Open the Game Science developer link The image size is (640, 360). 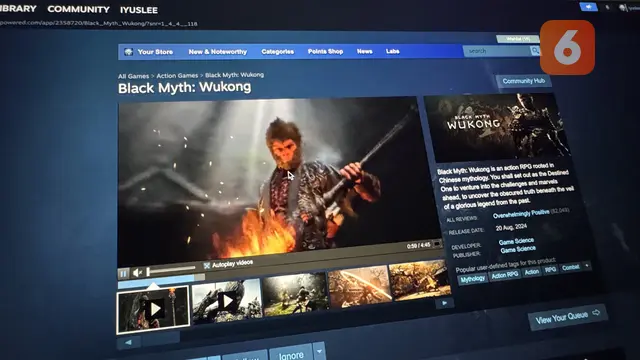click(x=516, y=241)
